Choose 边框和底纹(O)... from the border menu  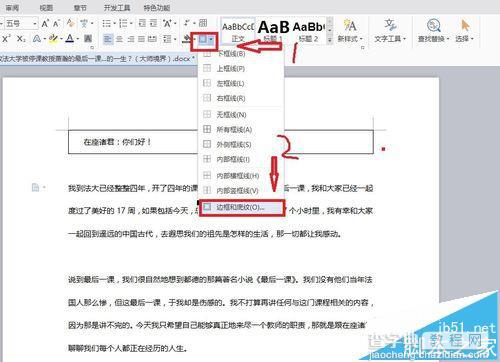click(x=242, y=207)
